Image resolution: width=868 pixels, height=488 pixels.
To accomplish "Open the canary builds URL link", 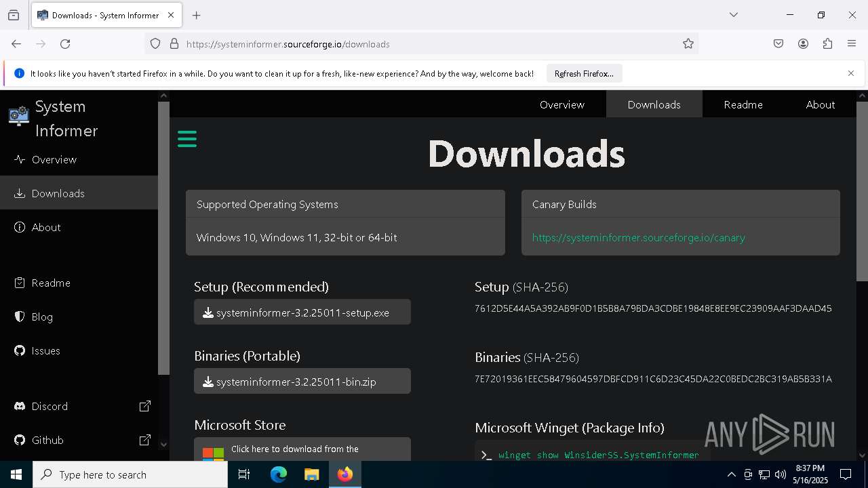I will pyautogui.click(x=639, y=237).
